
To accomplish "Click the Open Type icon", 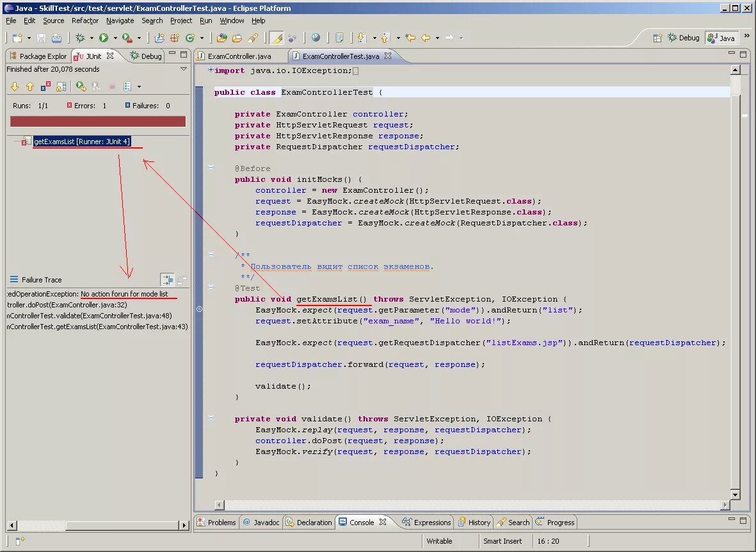I will (x=221, y=38).
